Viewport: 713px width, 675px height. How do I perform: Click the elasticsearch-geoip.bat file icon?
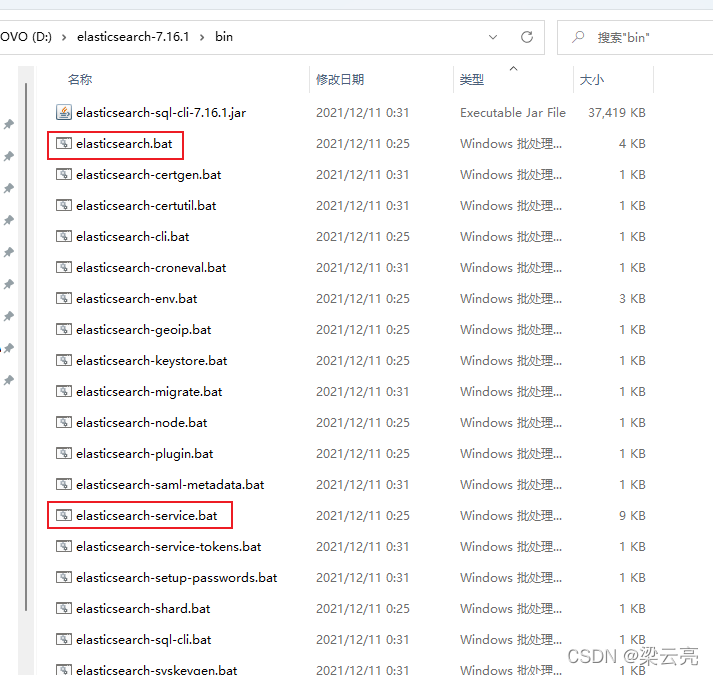(x=64, y=329)
